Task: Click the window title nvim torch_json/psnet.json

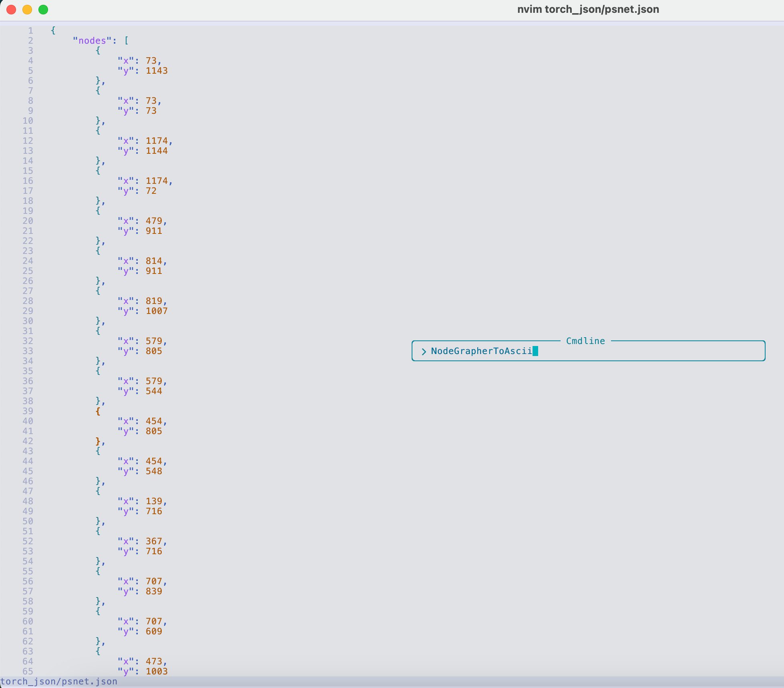Action: [x=588, y=10]
